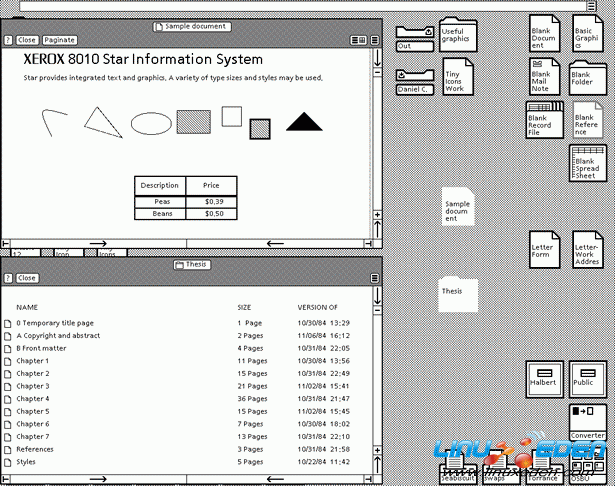
Task: Click right arrow in Sample document horizontal scrollbar
Action: pos(98,244)
